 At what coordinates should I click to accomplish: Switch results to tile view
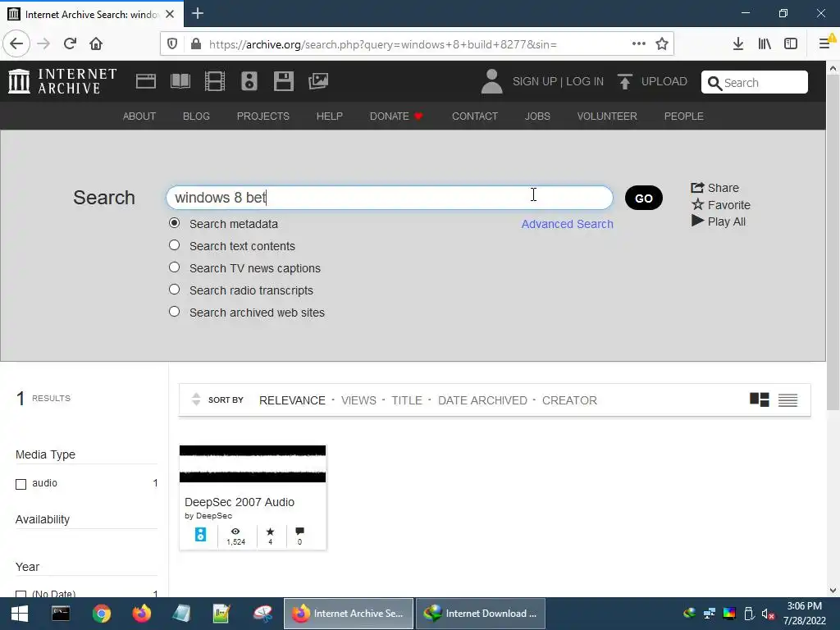759,399
